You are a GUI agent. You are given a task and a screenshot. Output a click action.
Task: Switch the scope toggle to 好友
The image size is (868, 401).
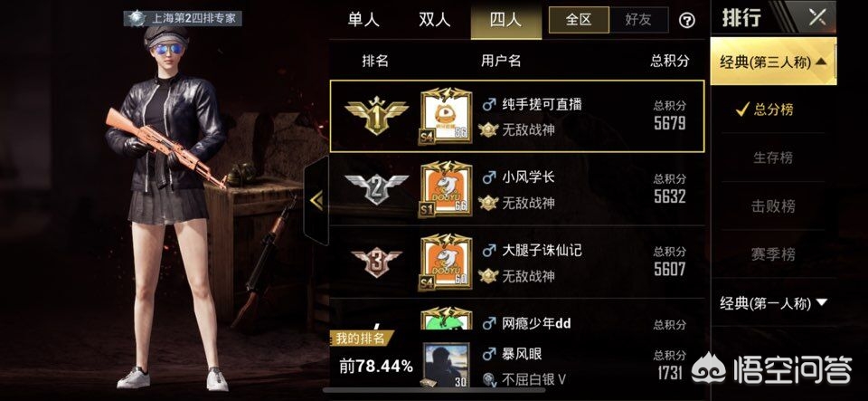click(x=638, y=21)
